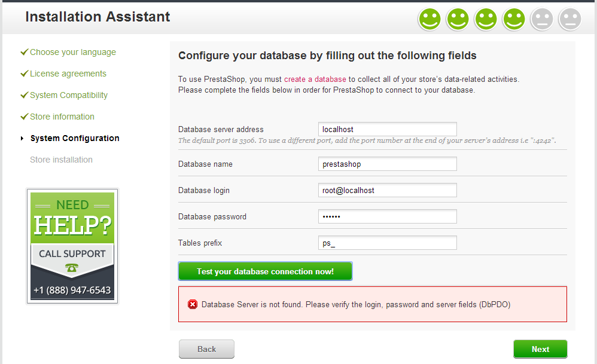Screen dimensions: 597x364
Task: Click the checkmark beside Choose your language
Action: pos(25,52)
